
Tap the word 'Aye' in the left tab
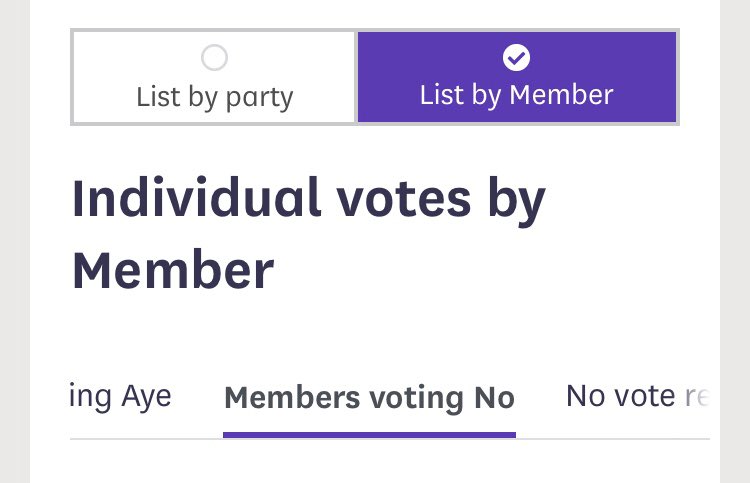tap(146, 396)
